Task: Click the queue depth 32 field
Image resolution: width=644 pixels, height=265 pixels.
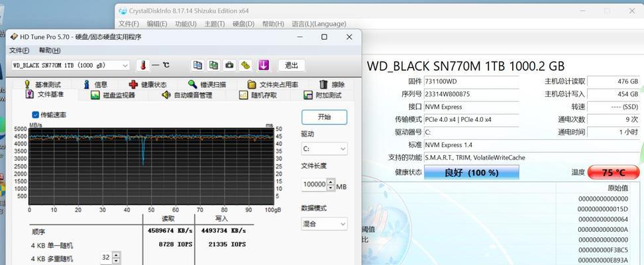Action: click(106, 258)
